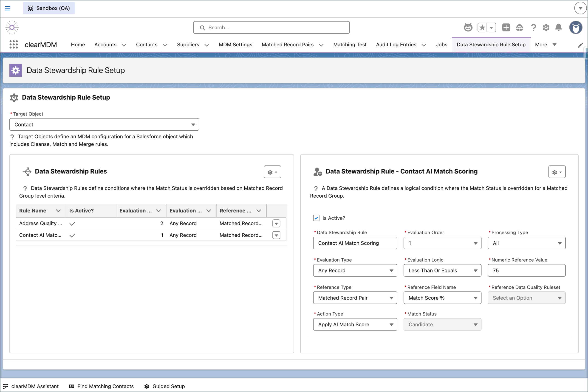Open the Setup gear icon in header
Screen dimensions: 588x392
[546, 27]
